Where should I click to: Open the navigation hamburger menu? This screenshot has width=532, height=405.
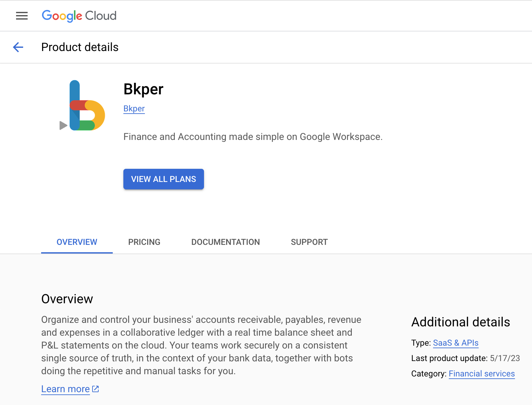(x=22, y=16)
